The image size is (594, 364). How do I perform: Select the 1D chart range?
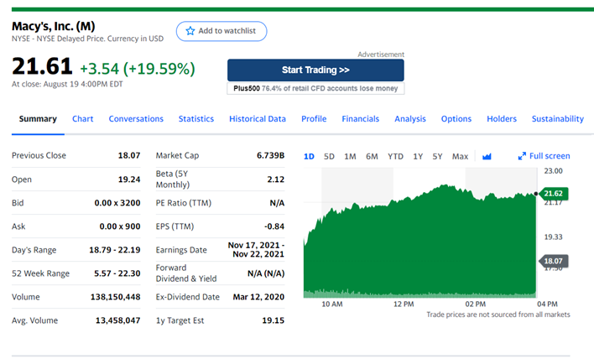(x=309, y=157)
